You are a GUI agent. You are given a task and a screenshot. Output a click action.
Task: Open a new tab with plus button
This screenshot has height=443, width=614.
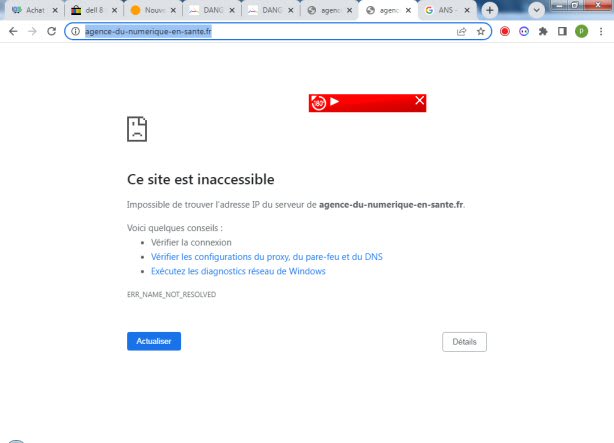[490, 10]
